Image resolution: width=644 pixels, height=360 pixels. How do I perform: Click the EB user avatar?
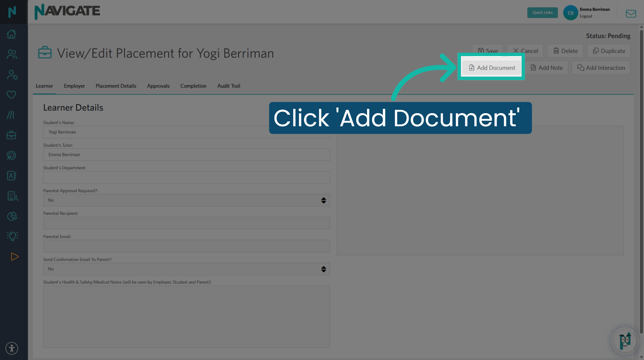(x=571, y=13)
